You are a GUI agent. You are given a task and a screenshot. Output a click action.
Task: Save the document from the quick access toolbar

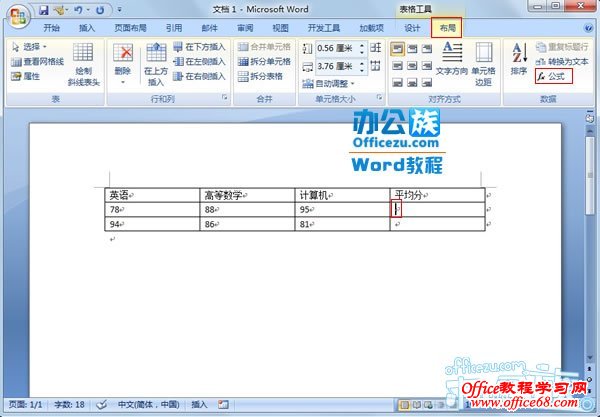(44, 10)
